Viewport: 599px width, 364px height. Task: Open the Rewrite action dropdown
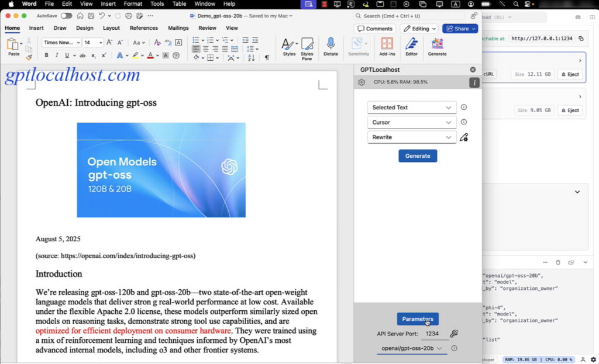411,137
